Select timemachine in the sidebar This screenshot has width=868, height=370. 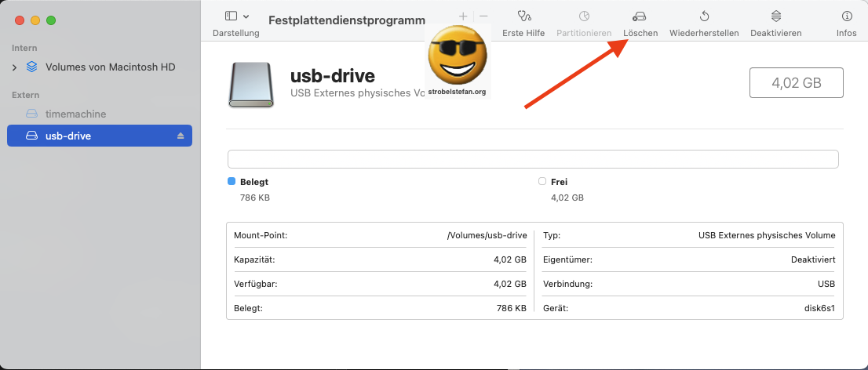[75, 114]
